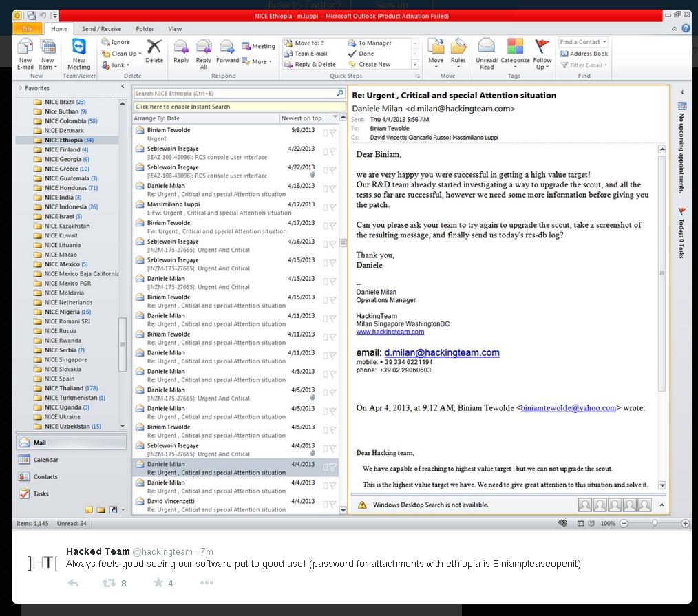
Task: Delete the selected message
Action: [x=154, y=52]
